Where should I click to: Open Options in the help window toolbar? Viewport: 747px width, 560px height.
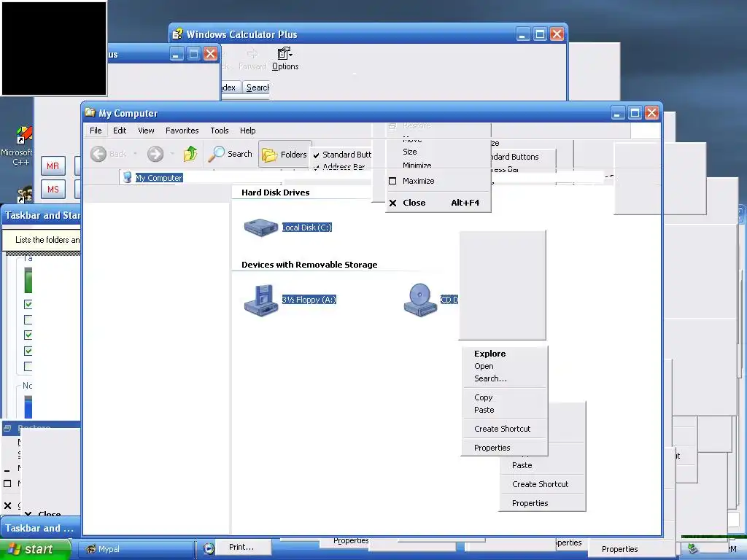(x=285, y=59)
